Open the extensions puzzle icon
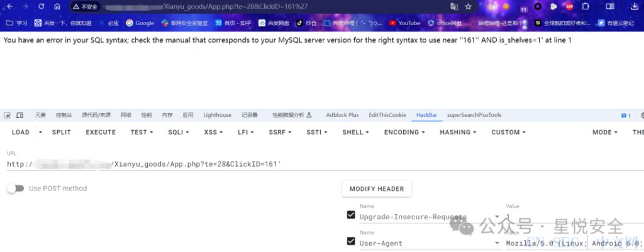Viewport: 644px width, 252px height. click(x=586, y=6)
